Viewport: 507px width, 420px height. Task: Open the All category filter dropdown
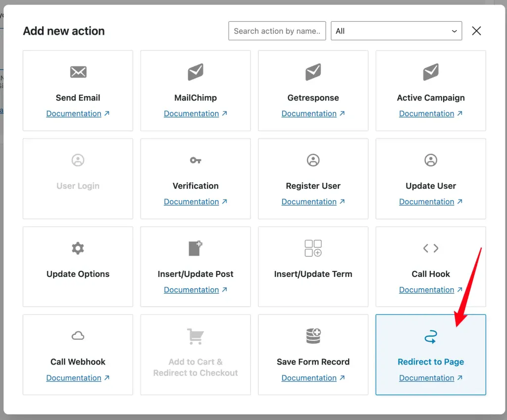[x=397, y=31]
